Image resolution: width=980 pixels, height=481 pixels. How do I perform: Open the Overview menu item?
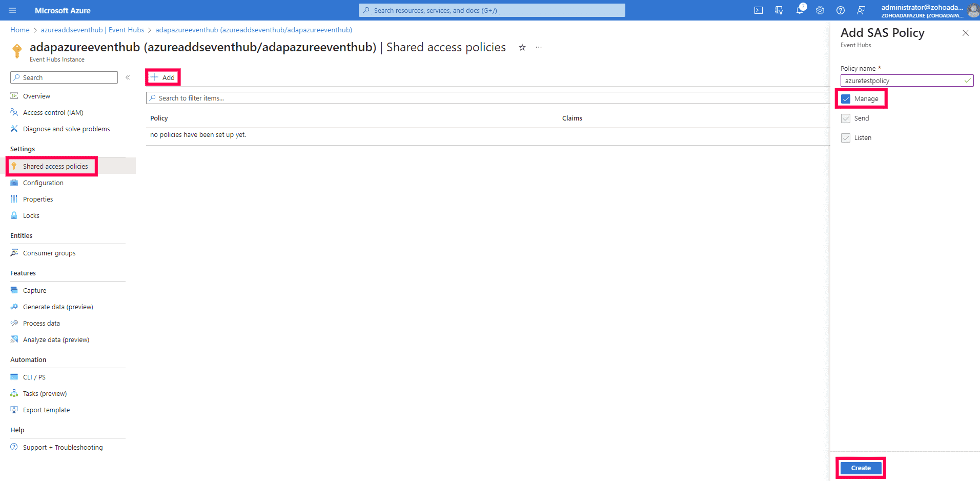click(36, 96)
